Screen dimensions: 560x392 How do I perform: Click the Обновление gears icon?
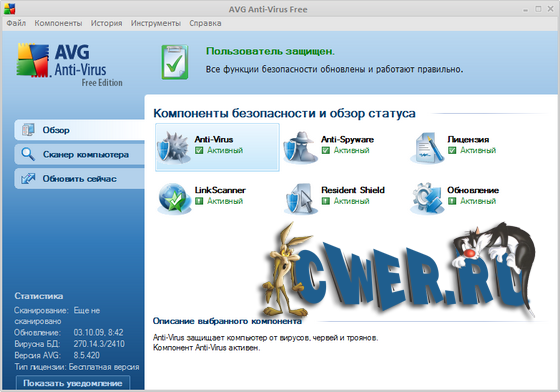tap(428, 198)
